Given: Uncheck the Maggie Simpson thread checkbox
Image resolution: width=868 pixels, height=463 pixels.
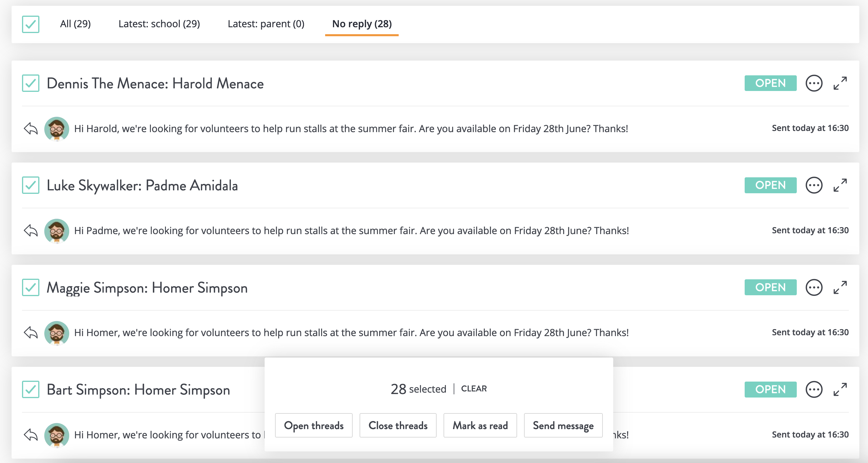Looking at the screenshot, I should 31,287.
